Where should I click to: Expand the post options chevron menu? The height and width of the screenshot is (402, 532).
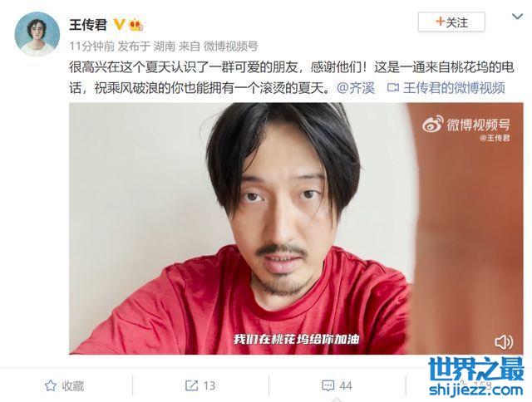click(x=517, y=17)
